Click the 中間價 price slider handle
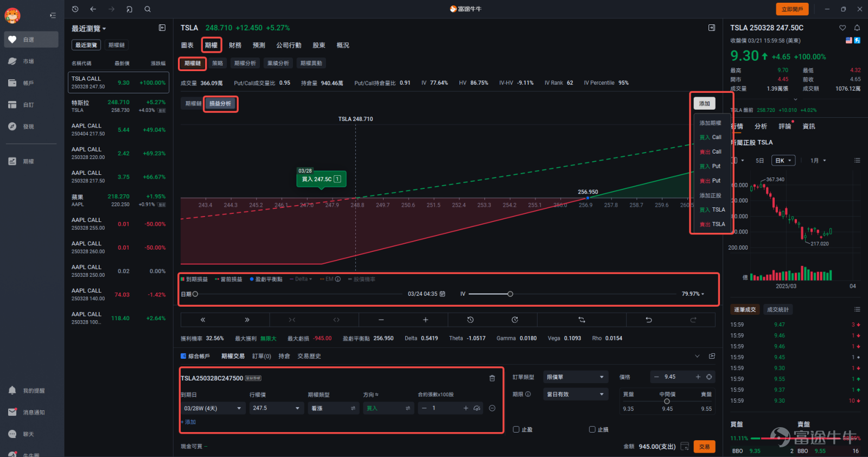Image resolution: width=868 pixels, height=457 pixels. [x=667, y=402]
